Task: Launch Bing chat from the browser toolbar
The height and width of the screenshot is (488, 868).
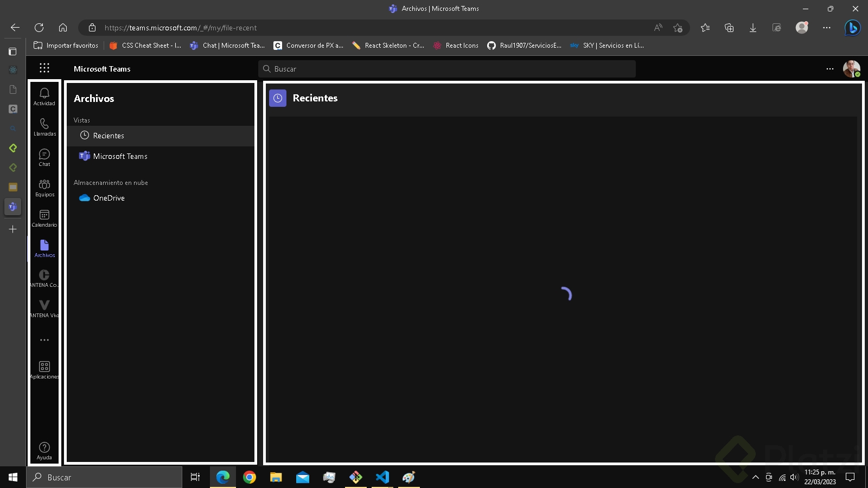Action: pyautogui.click(x=852, y=28)
